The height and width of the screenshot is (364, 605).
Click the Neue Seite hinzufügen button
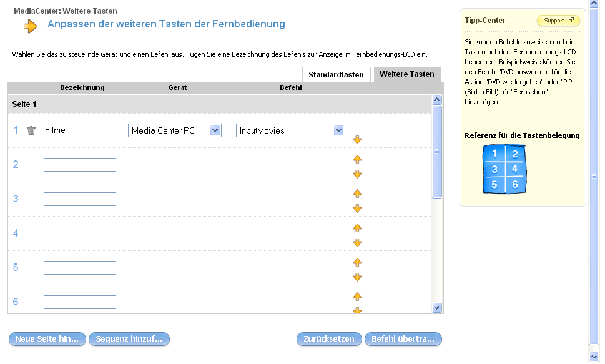[47, 339]
